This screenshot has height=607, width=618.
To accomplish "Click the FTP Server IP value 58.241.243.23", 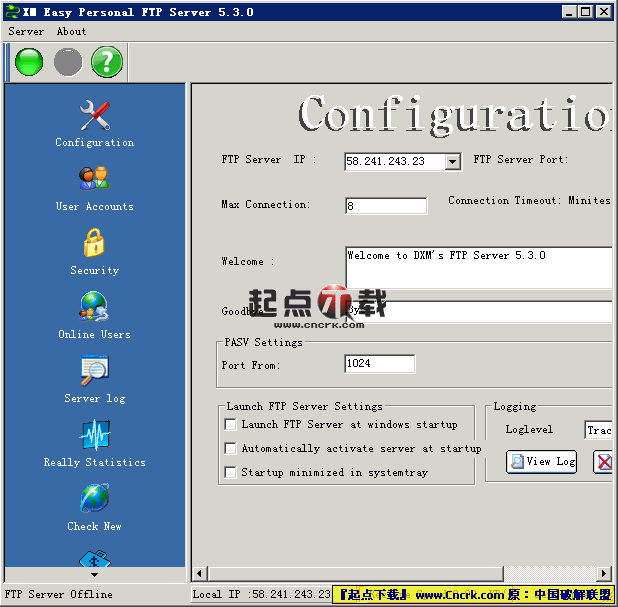I will pos(385,161).
